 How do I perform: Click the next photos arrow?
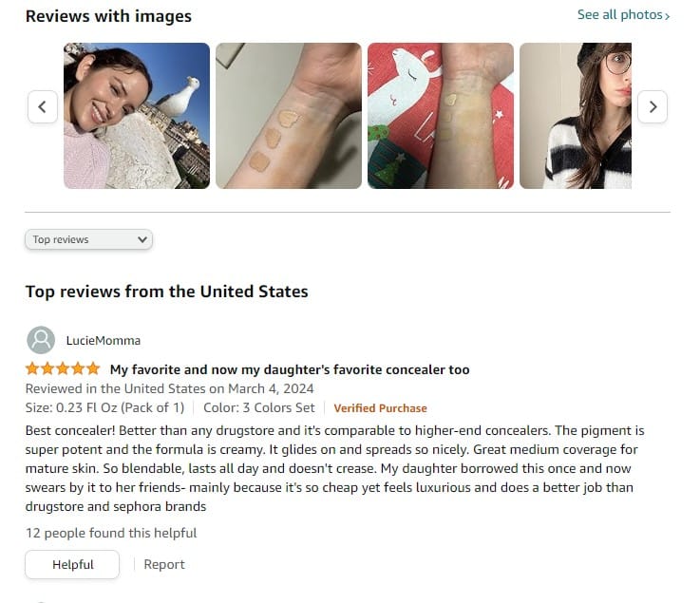point(653,106)
